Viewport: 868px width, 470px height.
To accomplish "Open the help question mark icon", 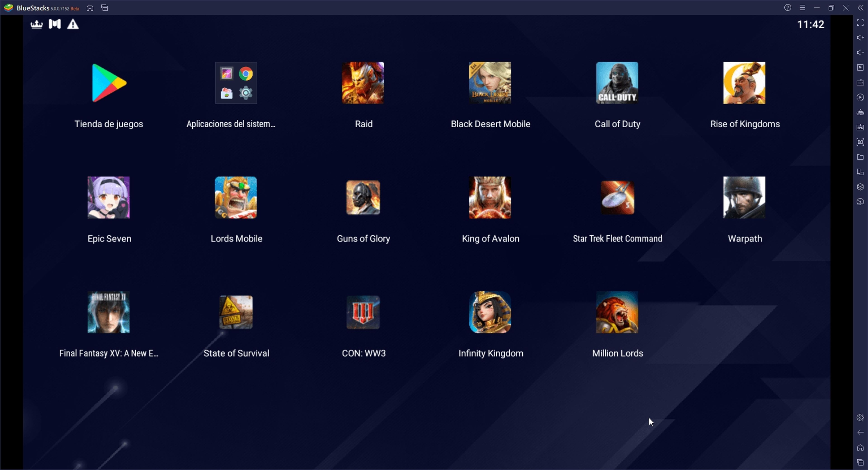I will point(788,7).
